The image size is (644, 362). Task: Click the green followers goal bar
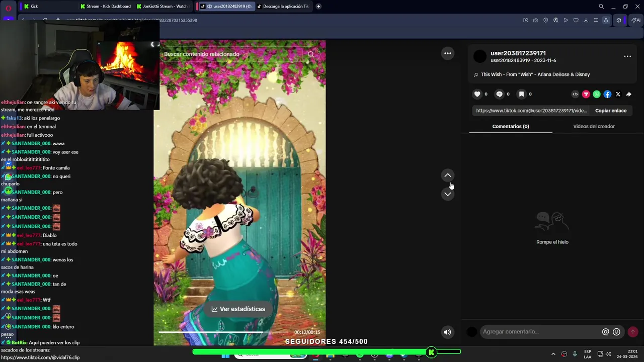click(327, 352)
